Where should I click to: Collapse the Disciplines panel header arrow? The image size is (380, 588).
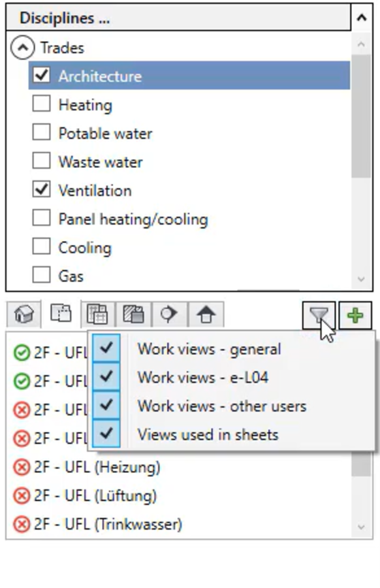362,18
